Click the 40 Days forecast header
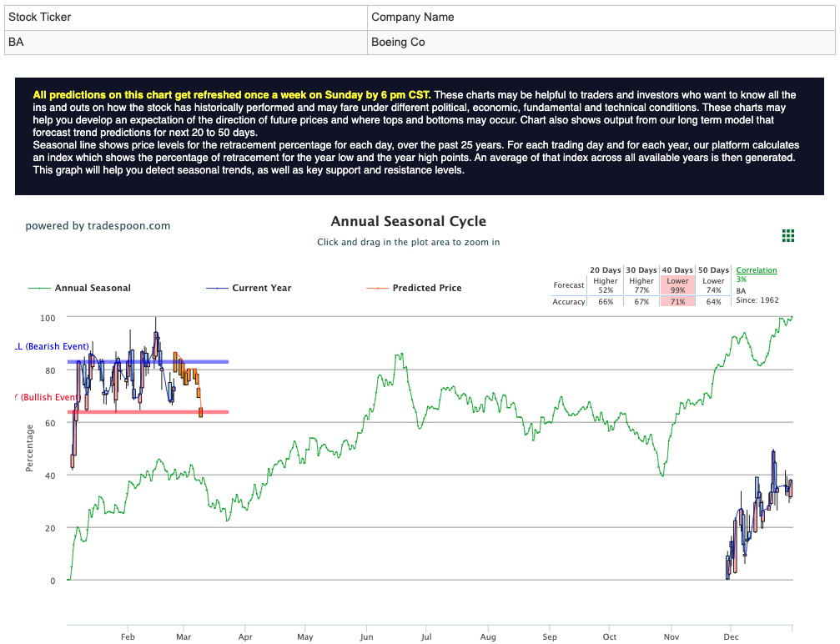The width and height of the screenshot is (840, 644). tap(677, 270)
